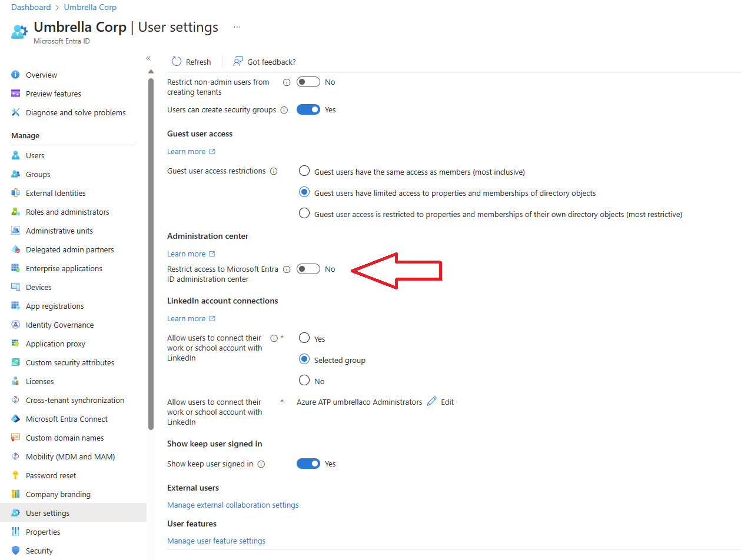Toggle Show keep user signed in switch
Viewport: 741px width, 560px height.
tap(308, 464)
